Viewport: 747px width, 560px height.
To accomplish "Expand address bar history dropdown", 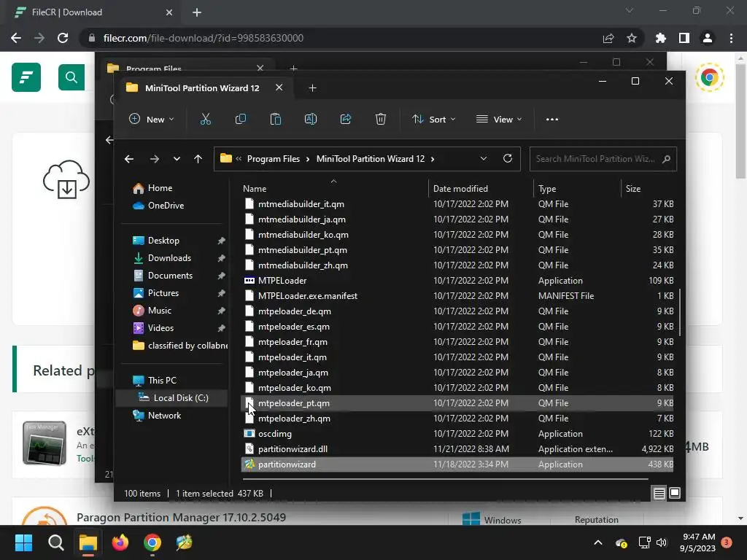I will (483, 158).
